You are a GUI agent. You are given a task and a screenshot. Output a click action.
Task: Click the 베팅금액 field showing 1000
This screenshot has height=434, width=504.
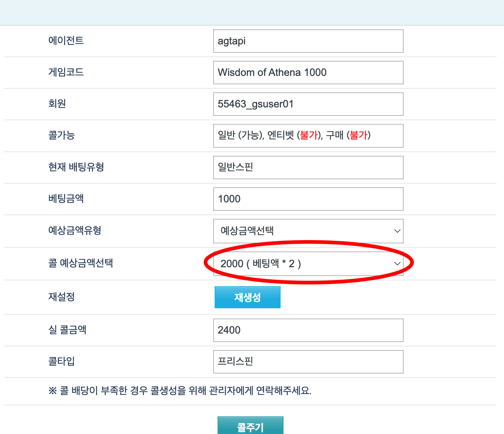pos(308,199)
